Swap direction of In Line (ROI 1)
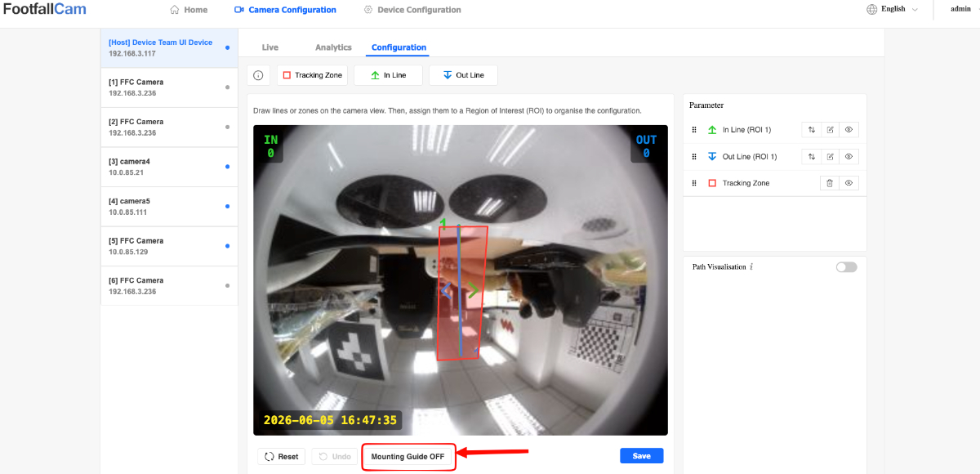The image size is (980, 474). point(811,129)
